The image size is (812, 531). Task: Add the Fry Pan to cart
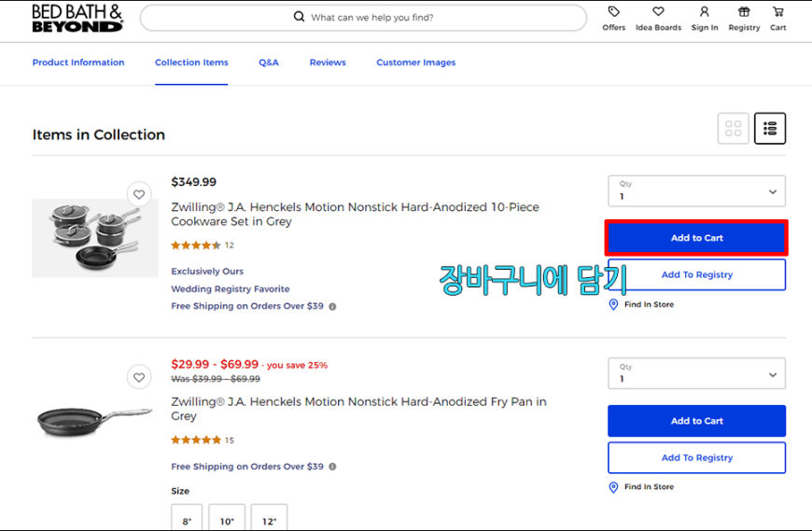pos(696,421)
